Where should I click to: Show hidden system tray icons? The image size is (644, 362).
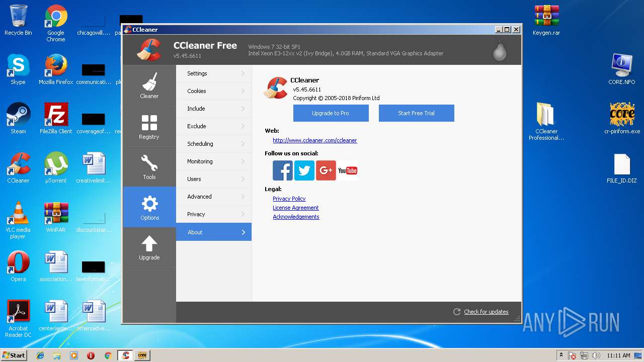(561, 355)
